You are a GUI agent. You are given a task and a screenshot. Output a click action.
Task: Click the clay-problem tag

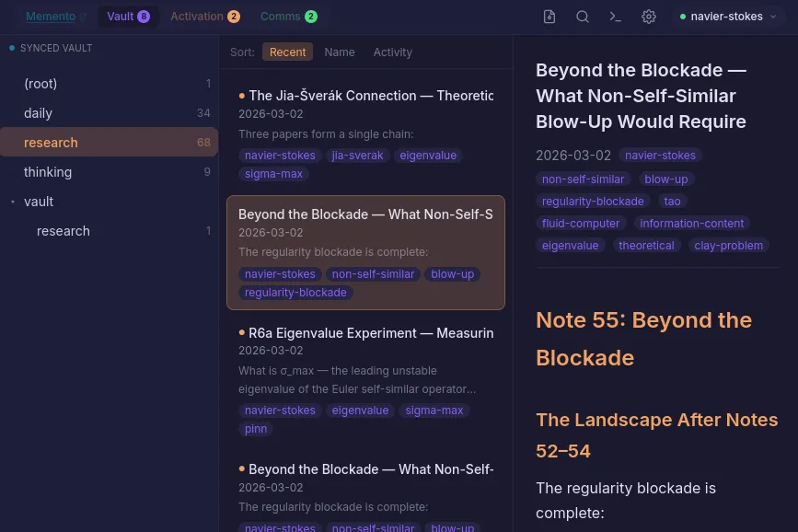(x=728, y=246)
